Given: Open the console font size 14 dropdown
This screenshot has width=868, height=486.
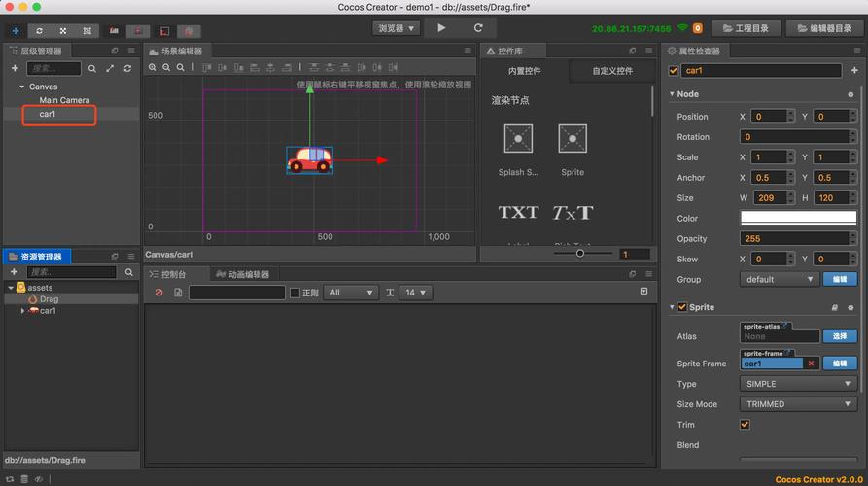Looking at the screenshot, I should [415, 293].
